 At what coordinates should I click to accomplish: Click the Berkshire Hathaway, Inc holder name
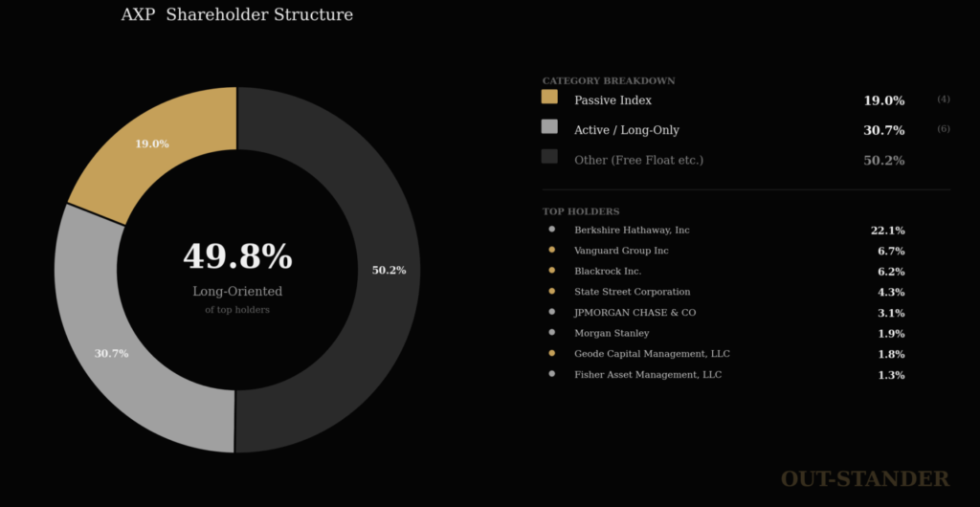tap(632, 230)
